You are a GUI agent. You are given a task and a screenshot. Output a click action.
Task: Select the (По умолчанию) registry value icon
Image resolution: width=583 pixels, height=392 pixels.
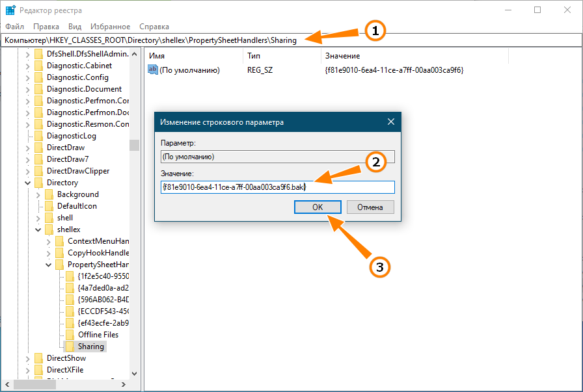pos(152,70)
